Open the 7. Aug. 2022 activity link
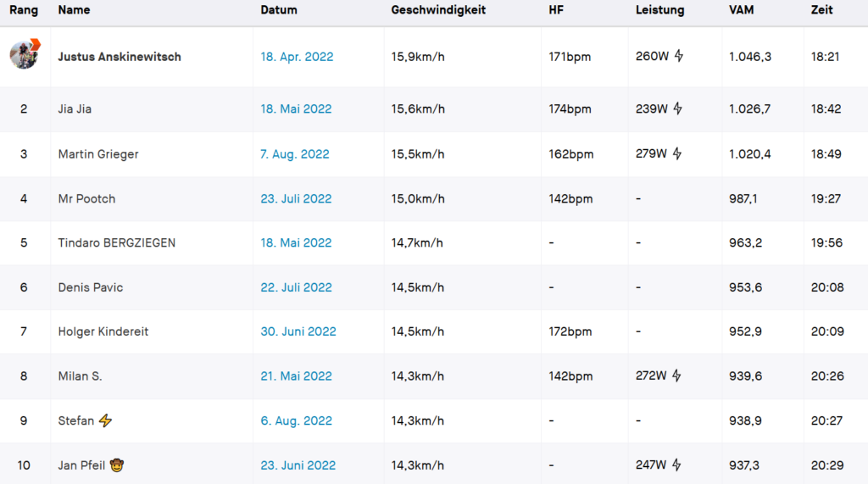This screenshot has height=484, width=868. [294, 154]
